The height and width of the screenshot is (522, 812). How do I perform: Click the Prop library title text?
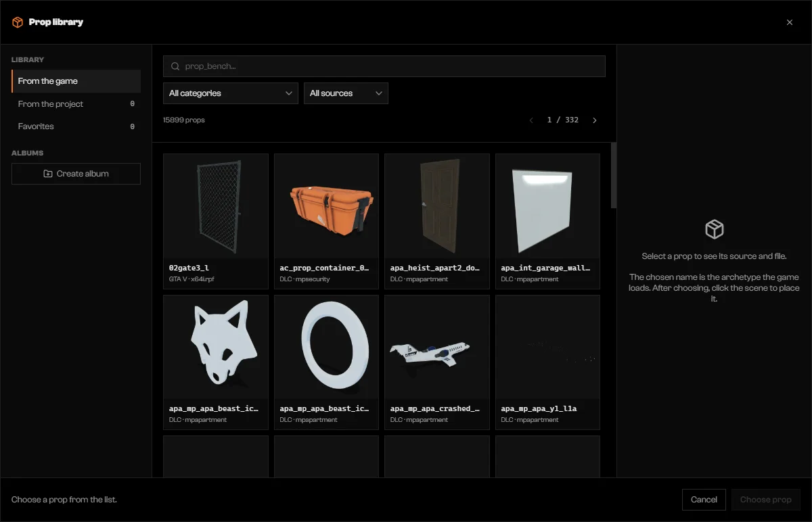pyautogui.click(x=56, y=22)
